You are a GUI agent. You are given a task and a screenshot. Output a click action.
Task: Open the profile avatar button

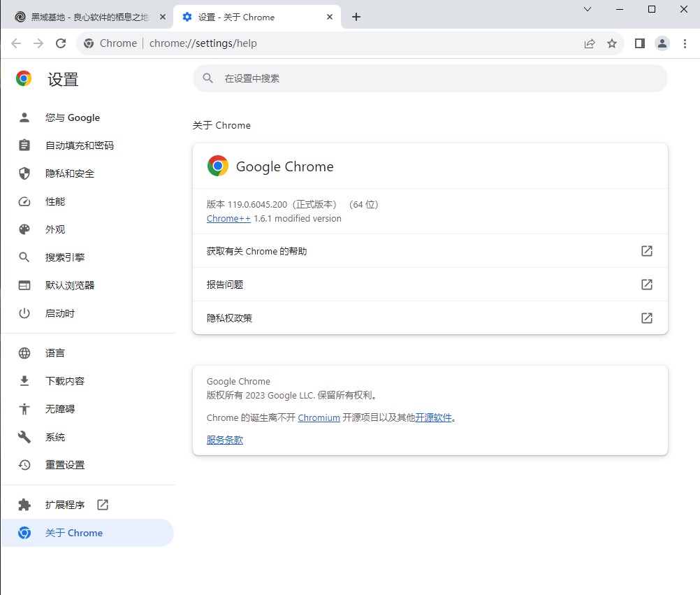point(662,43)
